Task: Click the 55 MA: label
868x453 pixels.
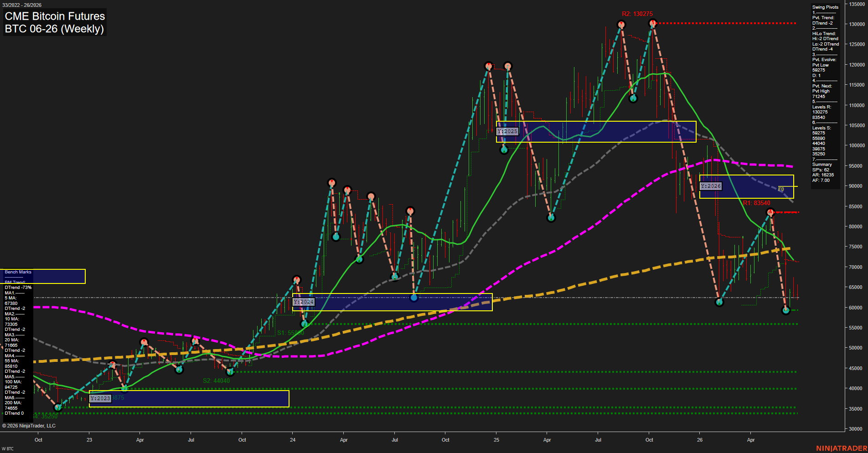Action: pyautogui.click(x=12, y=361)
